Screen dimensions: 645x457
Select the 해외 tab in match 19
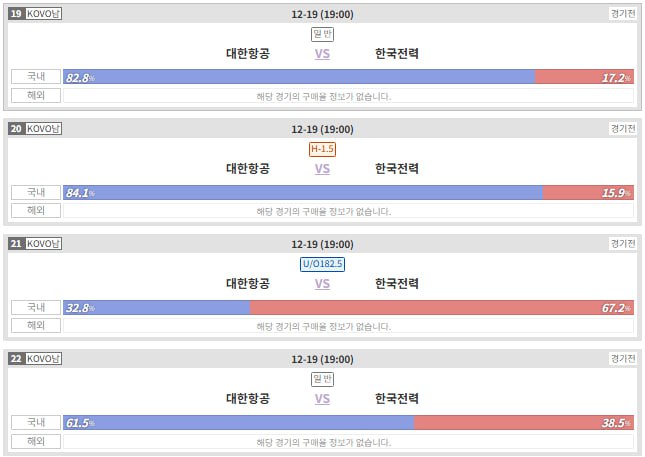pos(36,96)
